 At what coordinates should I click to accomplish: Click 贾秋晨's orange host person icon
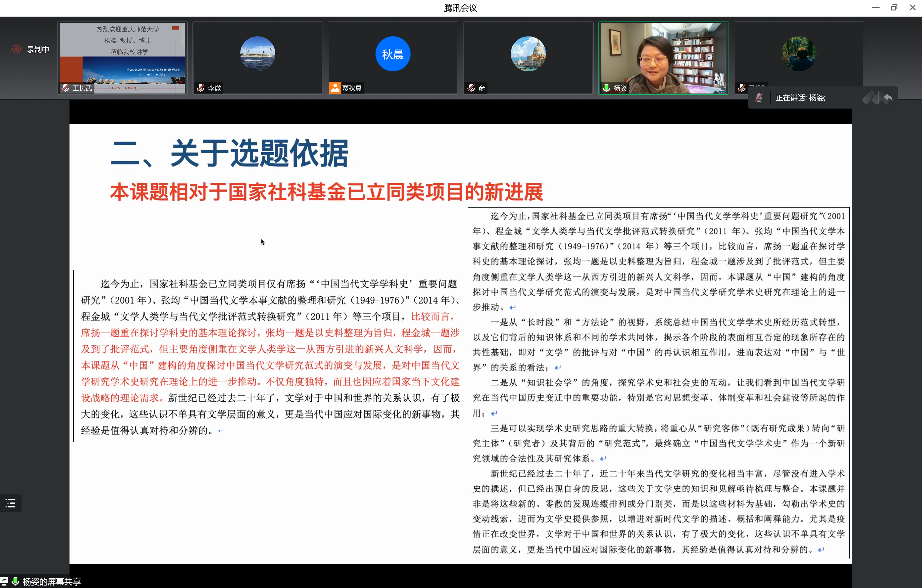(x=335, y=88)
